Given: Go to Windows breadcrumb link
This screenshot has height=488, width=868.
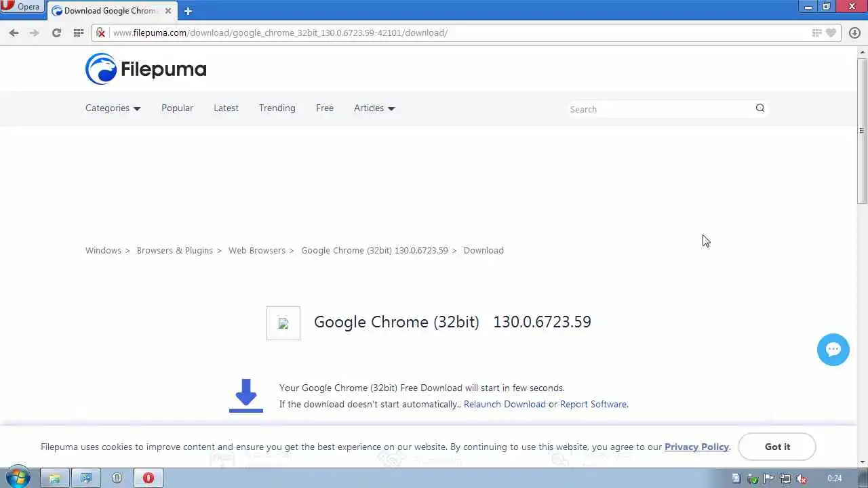Looking at the screenshot, I should pyautogui.click(x=103, y=250).
